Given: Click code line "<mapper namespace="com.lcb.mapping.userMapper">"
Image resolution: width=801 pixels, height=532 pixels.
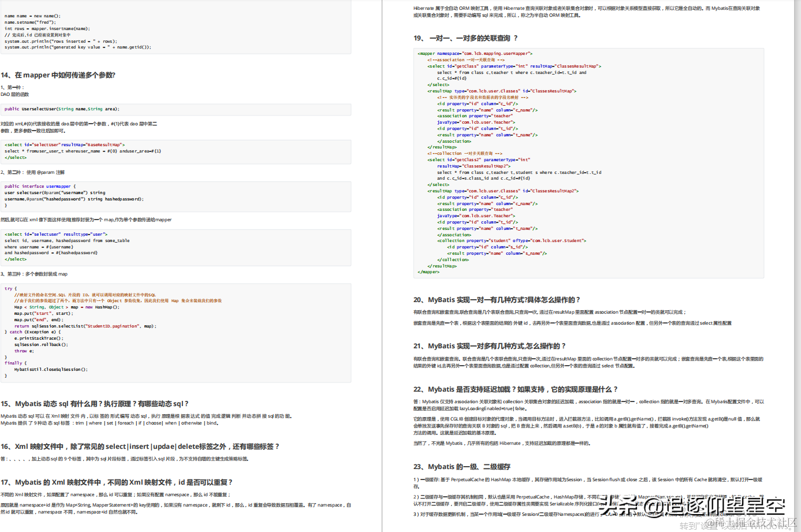Looking at the screenshot, I should pos(475,53).
